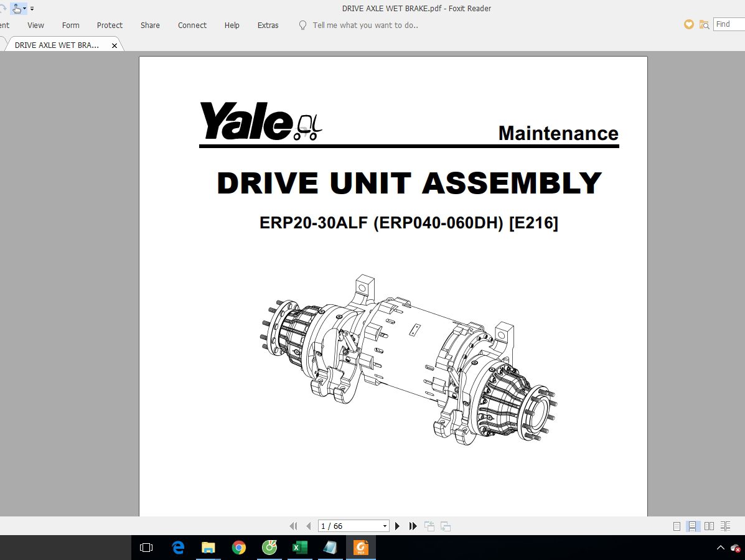Open Task View in the taskbar
745x560 pixels.
[x=146, y=548]
